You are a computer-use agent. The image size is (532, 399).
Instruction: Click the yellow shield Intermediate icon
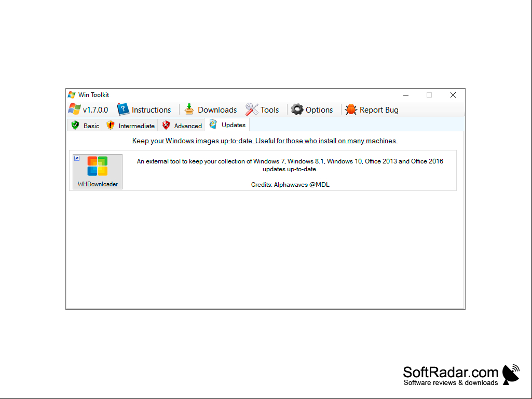click(x=110, y=125)
